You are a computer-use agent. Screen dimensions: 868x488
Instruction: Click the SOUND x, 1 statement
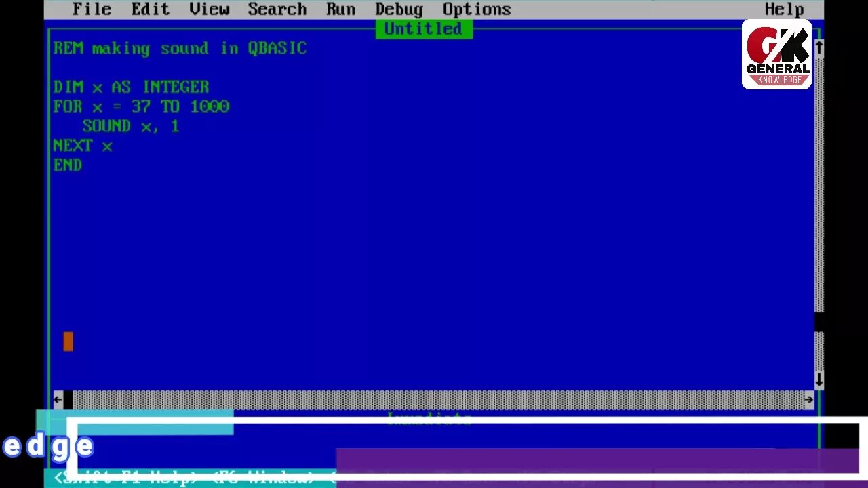[x=131, y=127]
